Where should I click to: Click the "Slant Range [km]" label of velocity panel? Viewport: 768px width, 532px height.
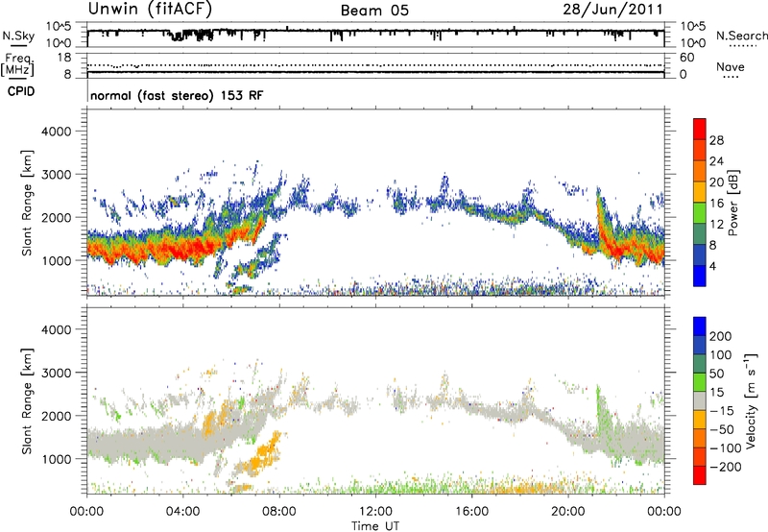(x=27, y=401)
